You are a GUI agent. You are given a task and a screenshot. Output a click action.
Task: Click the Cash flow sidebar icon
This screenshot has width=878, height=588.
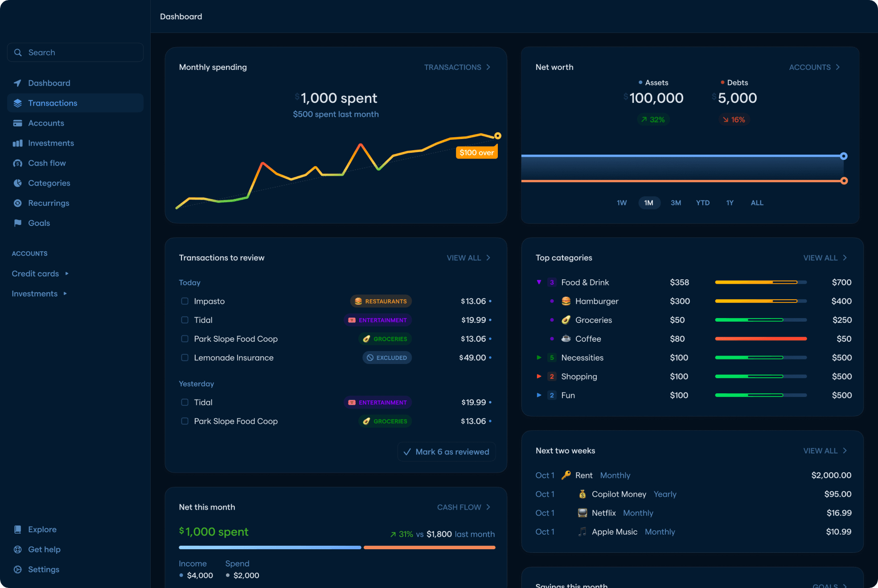coord(17,163)
